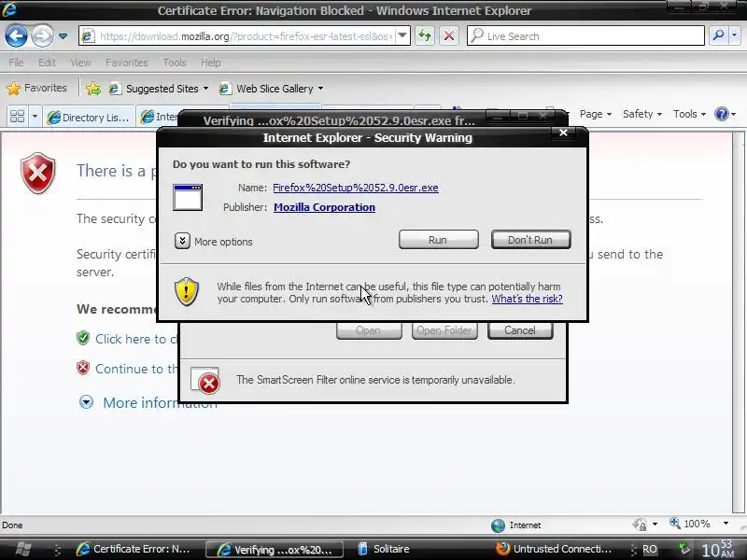Click the blue Help question icon
747x560 pixels.
tap(722, 114)
